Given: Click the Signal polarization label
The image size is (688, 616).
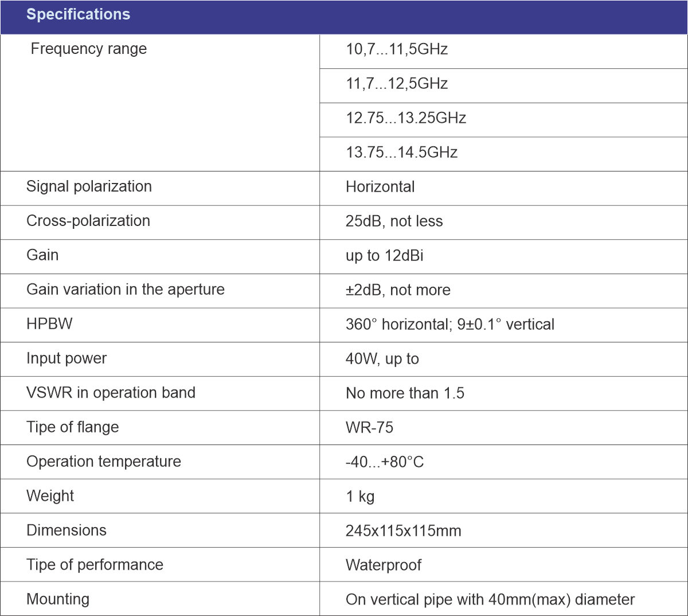Looking at the screenshot, I should [x=89, y=186].
